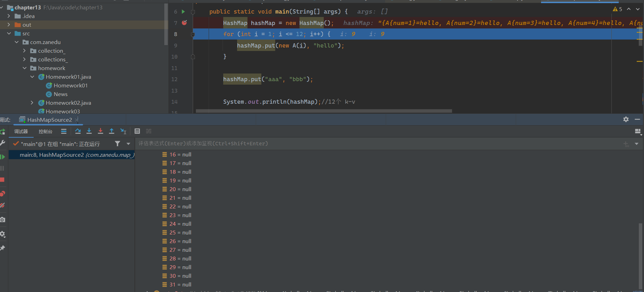Image resolution: width=644 pixels, height=292 pixels.
Task: Go to next highlighted problem arrow
Action: pos(638,9)
